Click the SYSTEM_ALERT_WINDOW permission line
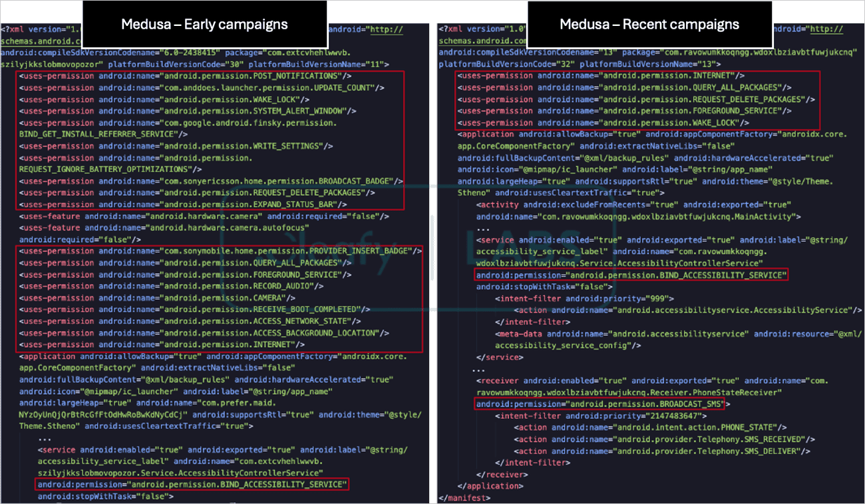Image resolution: width=865 pixels, height=504 pixels. pos(188,111)
